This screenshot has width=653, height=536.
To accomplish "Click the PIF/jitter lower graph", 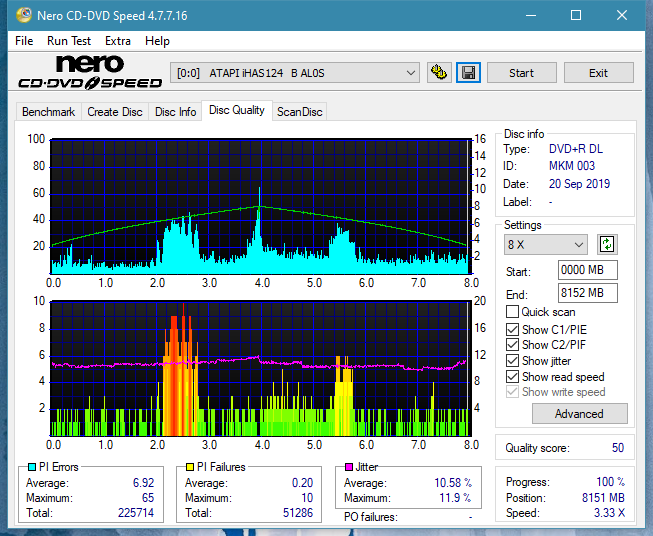I will [261, 369].
